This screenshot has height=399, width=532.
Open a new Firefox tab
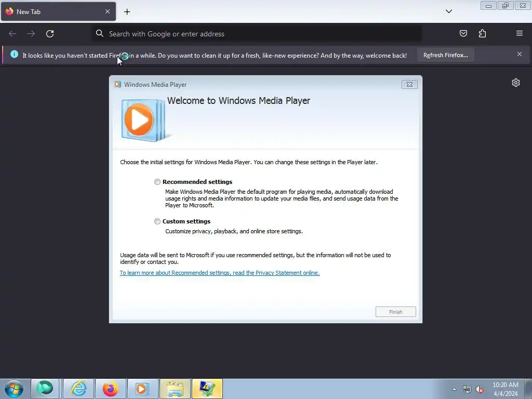pos(127,12)
